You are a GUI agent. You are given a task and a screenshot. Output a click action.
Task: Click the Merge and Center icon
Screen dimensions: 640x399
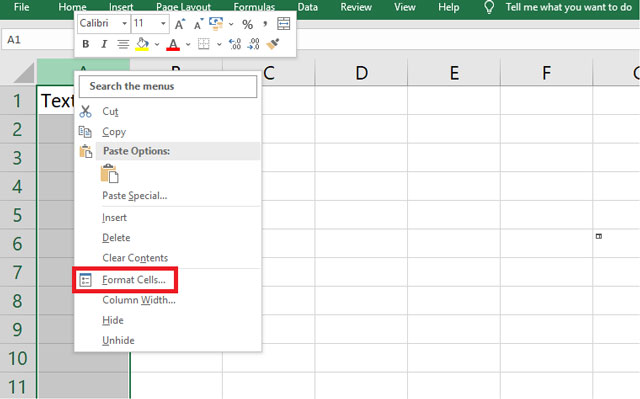[283, 24]
